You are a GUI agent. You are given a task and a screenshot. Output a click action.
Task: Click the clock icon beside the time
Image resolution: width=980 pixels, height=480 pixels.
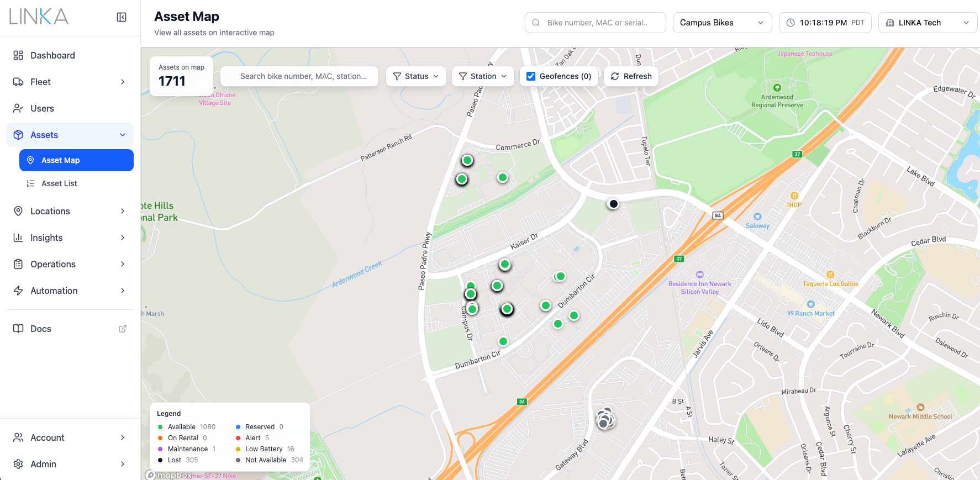point(791,23)
